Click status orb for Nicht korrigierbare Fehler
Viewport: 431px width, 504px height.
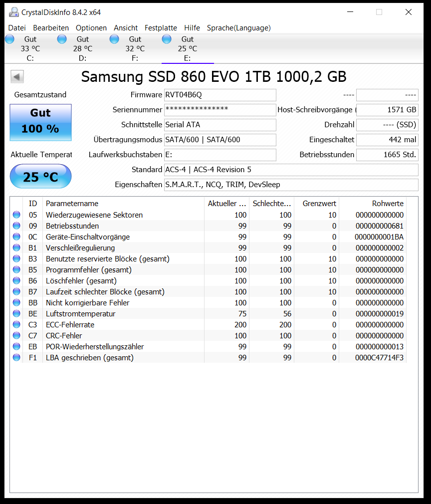pos(16,302)
